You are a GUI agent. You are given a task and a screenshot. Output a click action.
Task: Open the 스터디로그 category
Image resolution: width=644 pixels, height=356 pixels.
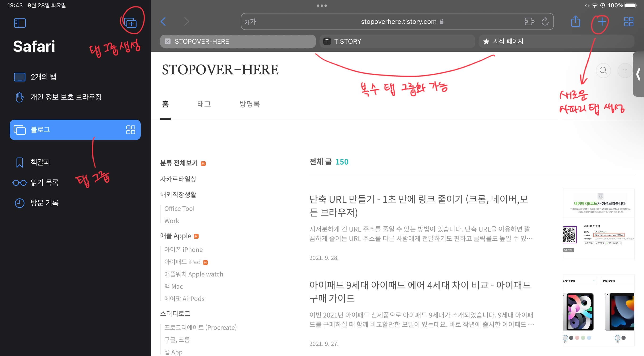(x=175, y=314)
